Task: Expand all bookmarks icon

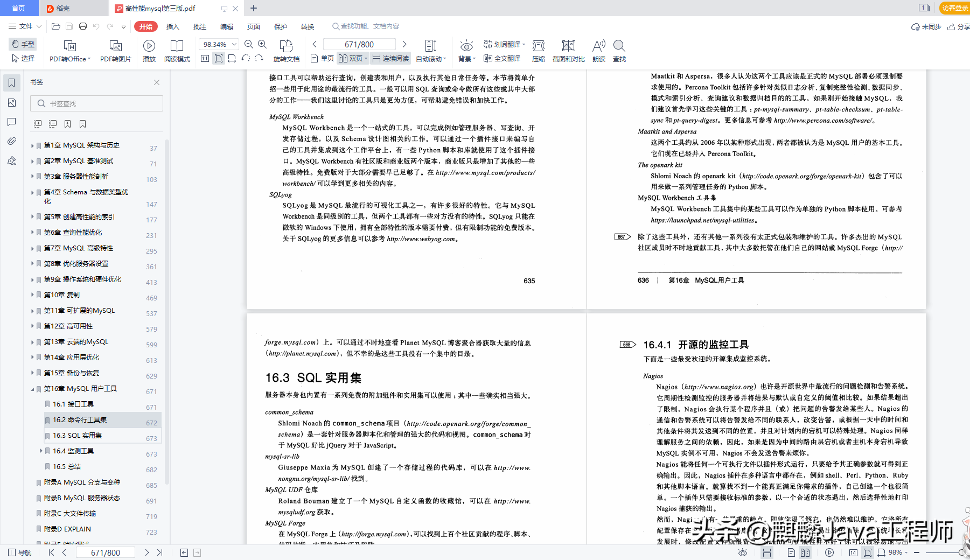Action: [x=37, y=124]
